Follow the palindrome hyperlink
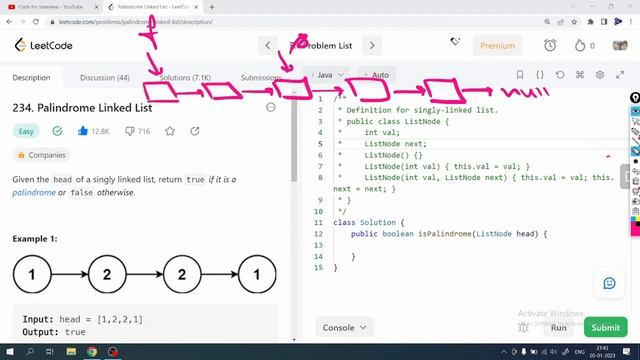 click(x=34, y=192)
